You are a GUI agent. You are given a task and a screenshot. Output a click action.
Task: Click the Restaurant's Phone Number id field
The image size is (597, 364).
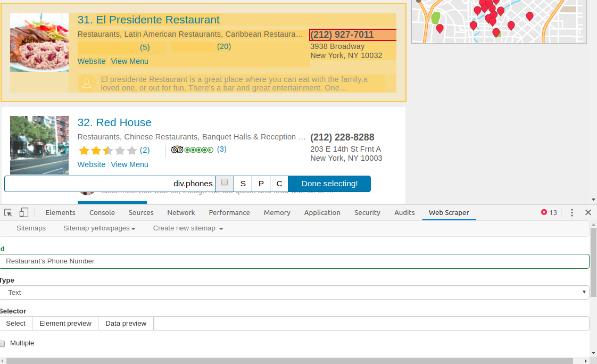[x=294, y=261]
